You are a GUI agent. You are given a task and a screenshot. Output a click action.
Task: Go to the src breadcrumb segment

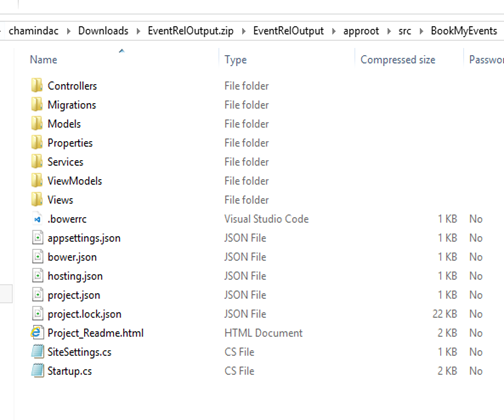pos(405,31)
